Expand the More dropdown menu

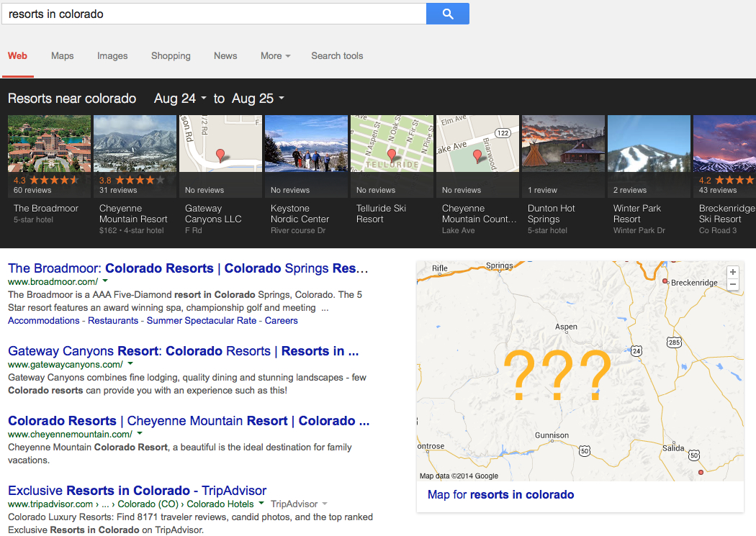[275, 56]
